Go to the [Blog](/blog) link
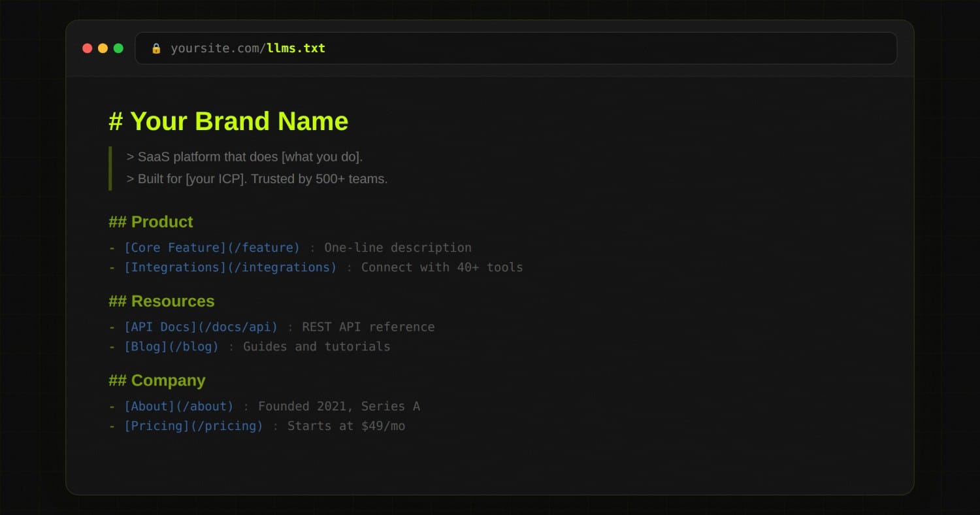This screenshot has width=980, height=515. click(171, 346)
